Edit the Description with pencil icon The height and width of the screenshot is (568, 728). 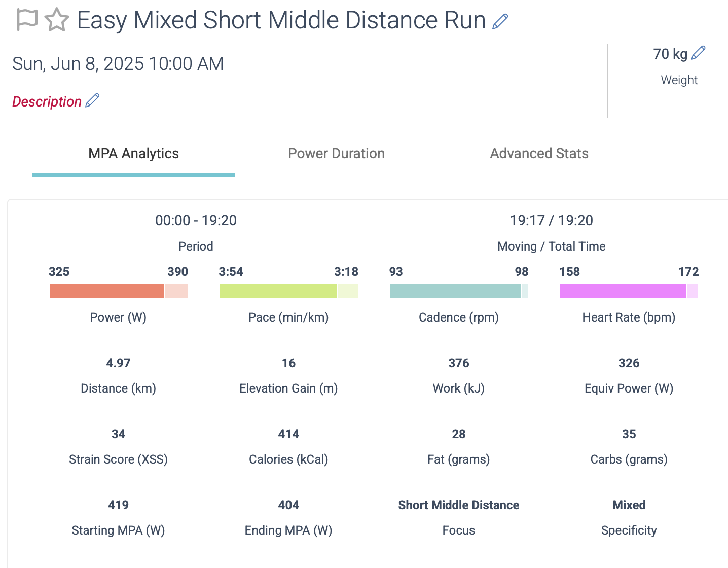pos(92,100)
